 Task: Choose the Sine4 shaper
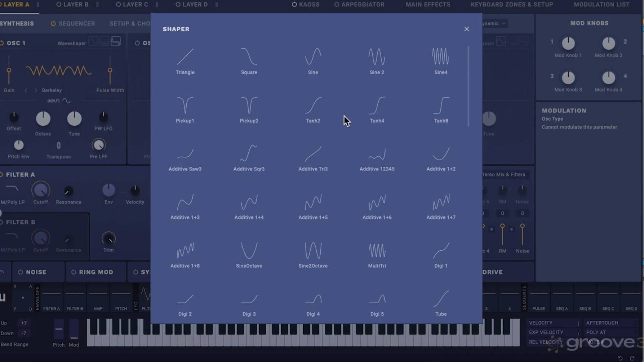(x=441, y=61)
